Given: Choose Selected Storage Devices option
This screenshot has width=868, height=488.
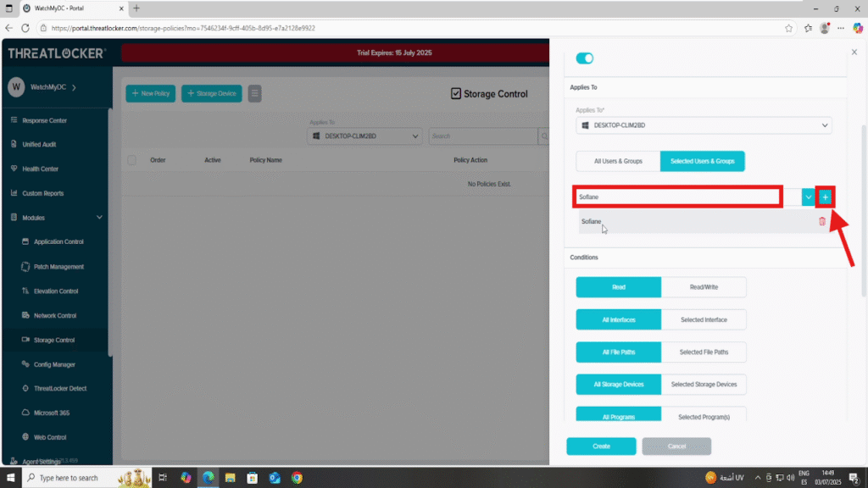Looking at the screenshot, I should tap(704, 385).
